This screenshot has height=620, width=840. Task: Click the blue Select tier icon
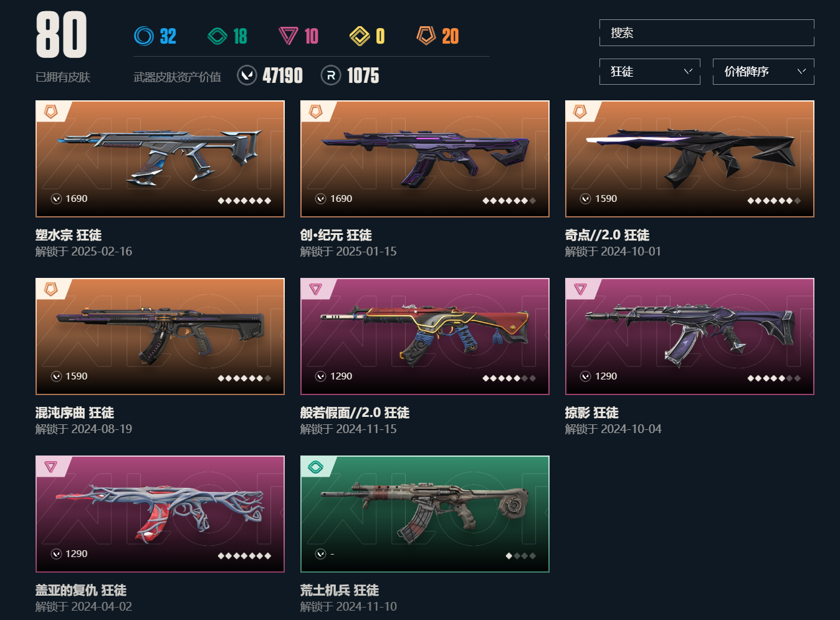click(x=144, y=36)
